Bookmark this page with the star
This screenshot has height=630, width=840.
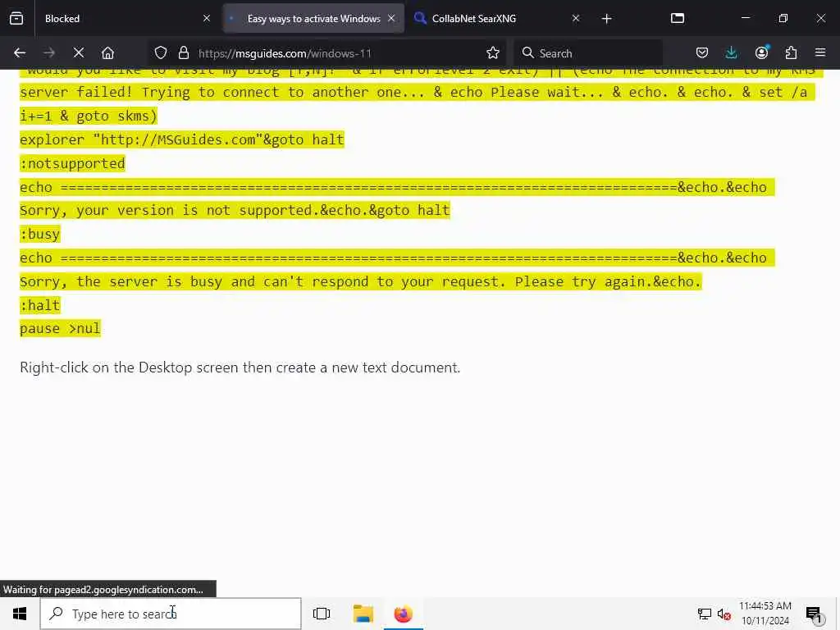point(493,53)
